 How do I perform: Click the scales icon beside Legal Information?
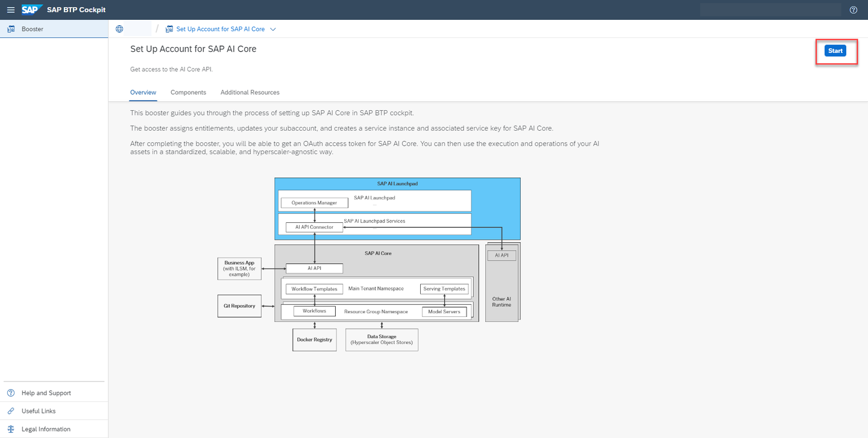[x=11, y=429]
